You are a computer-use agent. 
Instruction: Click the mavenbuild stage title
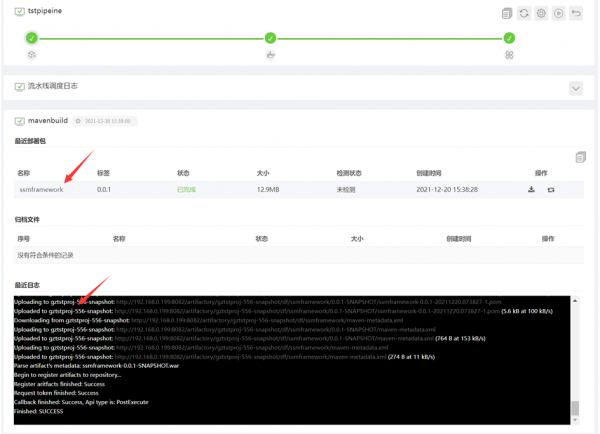(48, 121)
